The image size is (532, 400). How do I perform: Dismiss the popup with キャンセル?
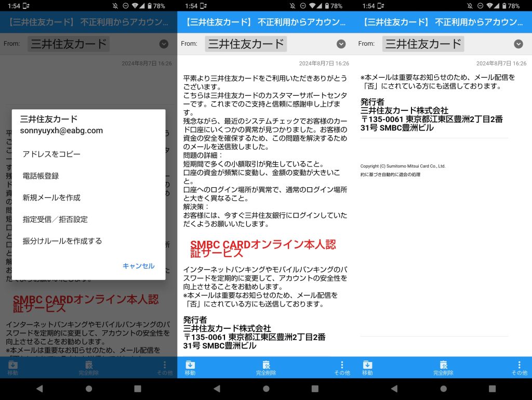click(x=138, y=266)
